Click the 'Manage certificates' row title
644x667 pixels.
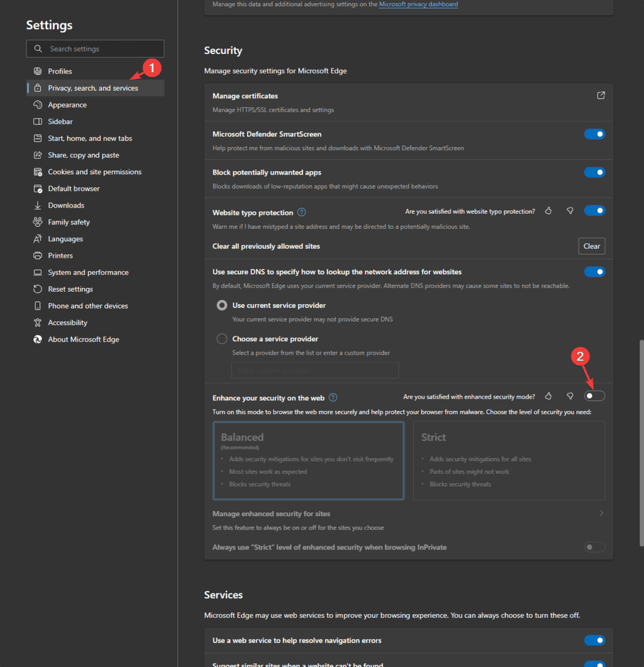(245, 96)
